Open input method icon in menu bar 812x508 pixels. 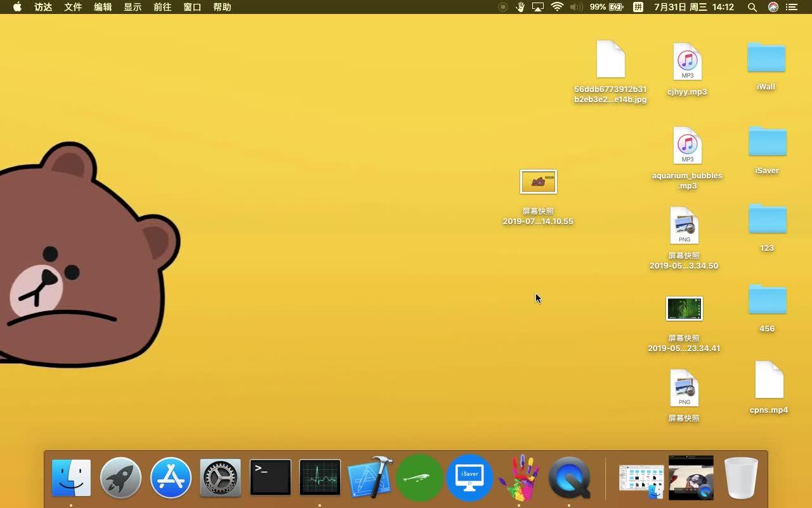(638, 7)
